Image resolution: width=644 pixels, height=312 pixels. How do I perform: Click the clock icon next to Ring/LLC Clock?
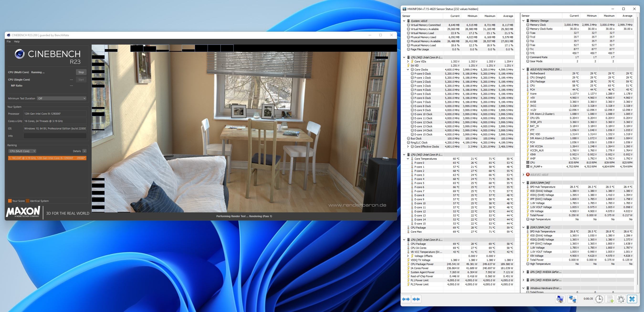(x=408, y=142)
